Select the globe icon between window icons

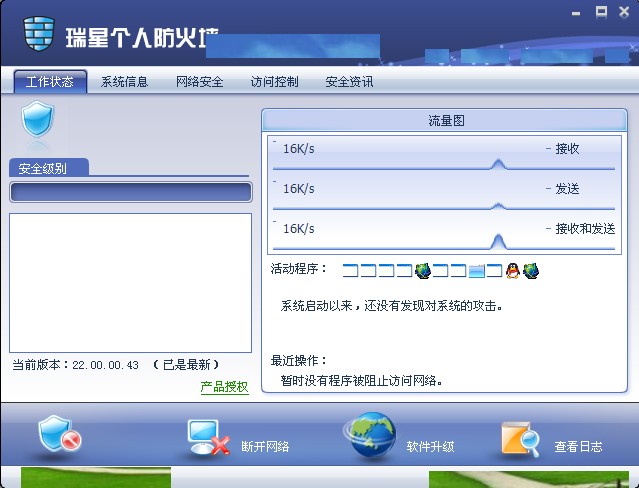423,271
